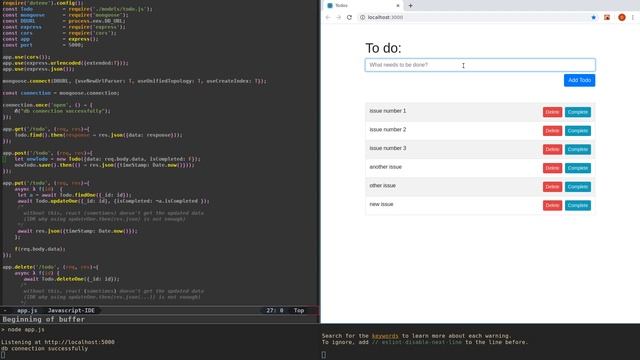Complete 'issue number 1'

coord(578,112)
